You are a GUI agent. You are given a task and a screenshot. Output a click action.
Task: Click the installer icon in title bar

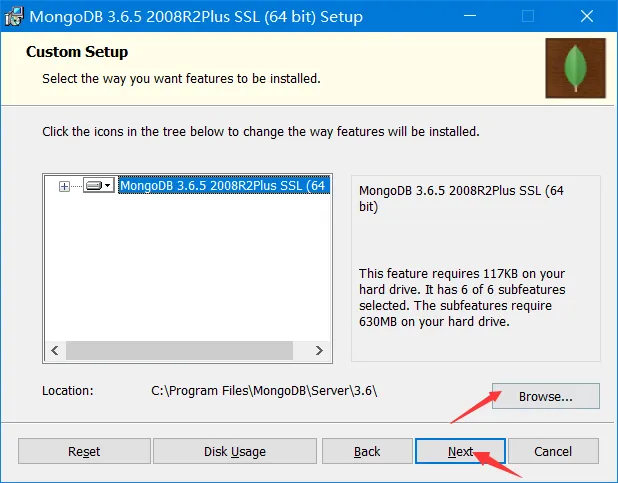(14, 17)
